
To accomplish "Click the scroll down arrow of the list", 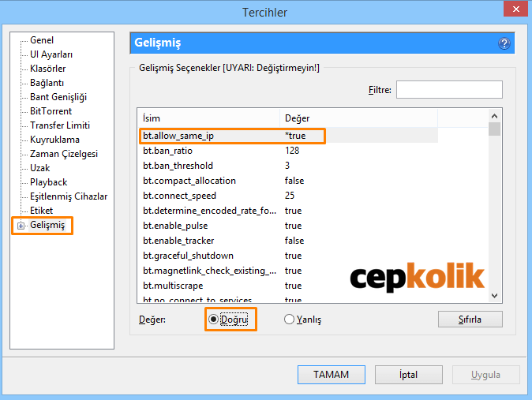I will point(494,296).
